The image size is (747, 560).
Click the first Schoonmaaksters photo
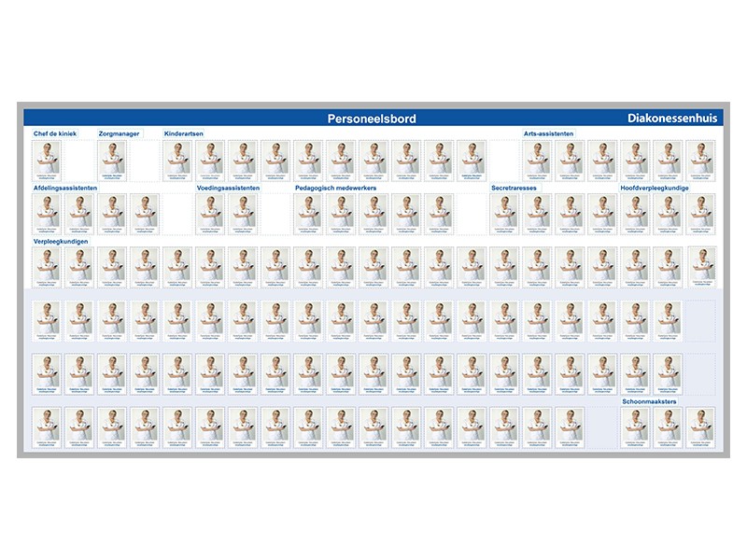[x=635, y=427]
